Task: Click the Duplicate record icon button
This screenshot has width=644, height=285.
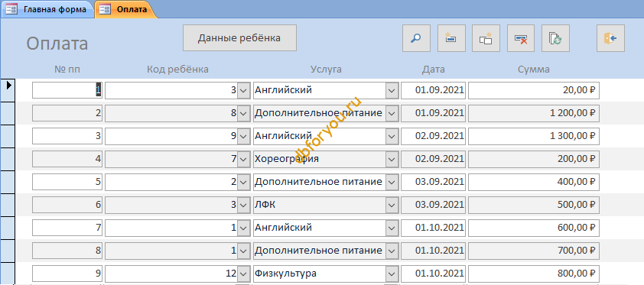Action: point(486,38)
